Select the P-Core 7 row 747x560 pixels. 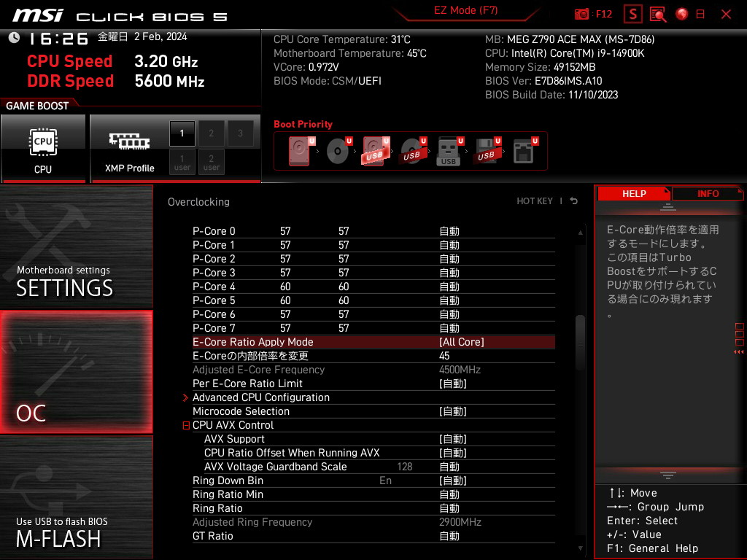373,327
